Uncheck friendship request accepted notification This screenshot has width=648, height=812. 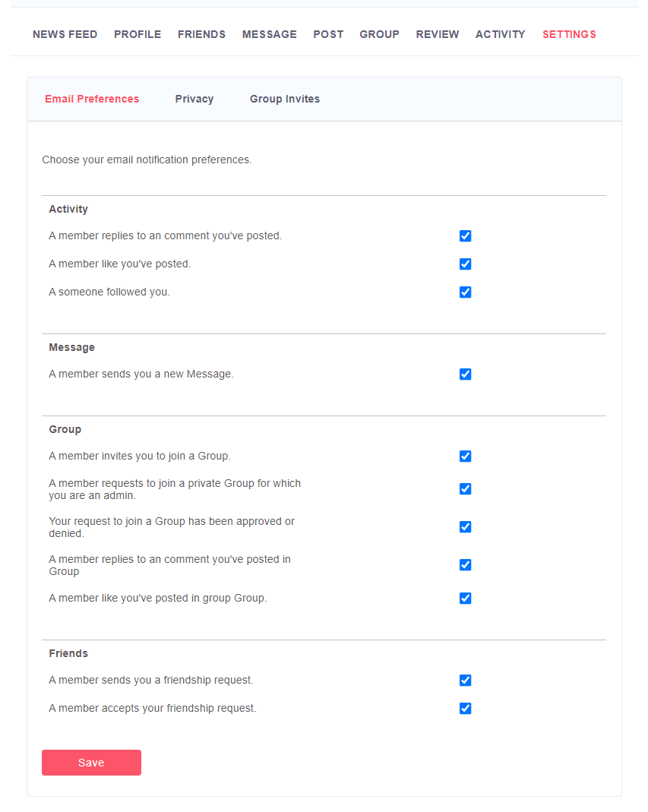click(x=465, y=709)
